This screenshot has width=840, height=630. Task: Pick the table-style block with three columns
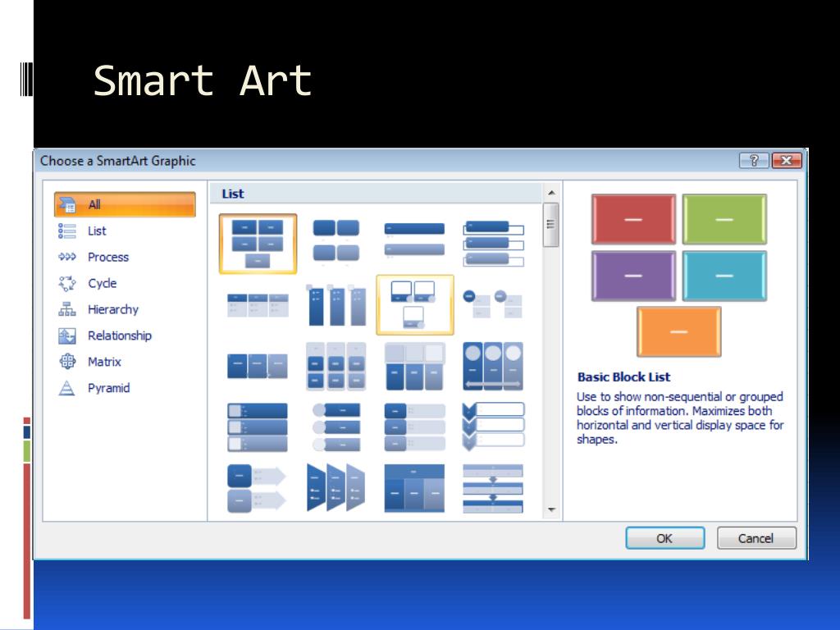[414, 488]
